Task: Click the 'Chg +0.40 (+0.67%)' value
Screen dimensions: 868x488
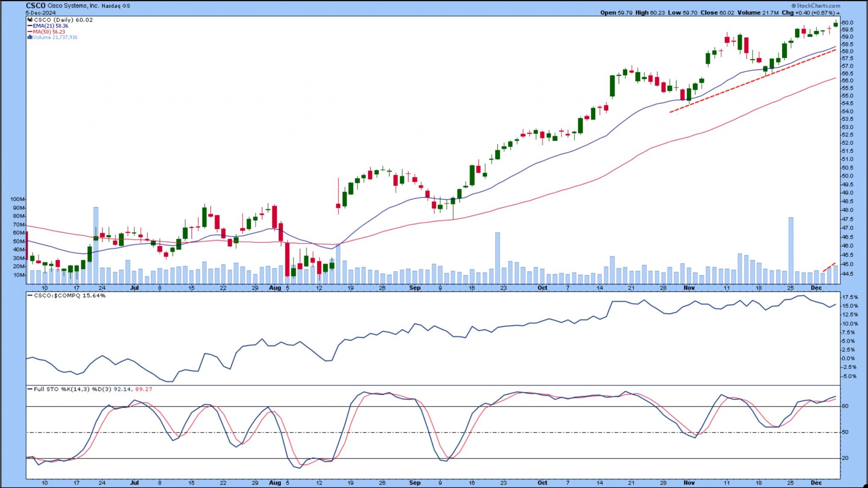Action: [808, 13]
